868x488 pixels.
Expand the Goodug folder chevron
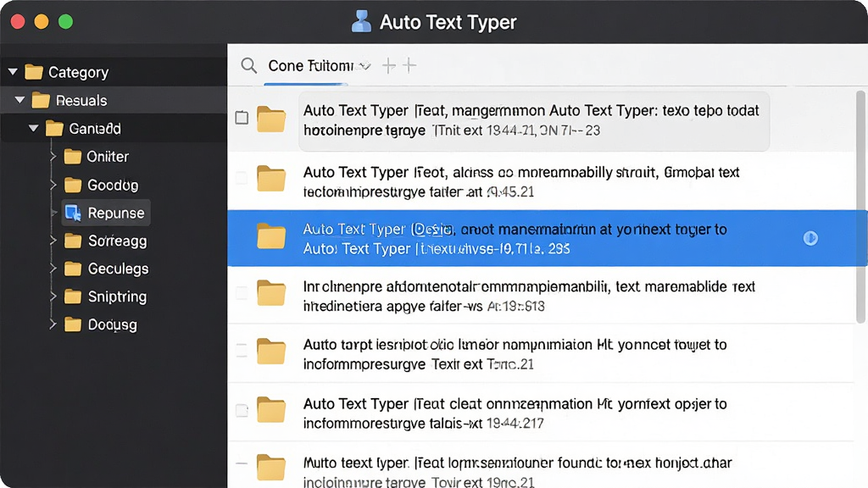pos(53,185)
